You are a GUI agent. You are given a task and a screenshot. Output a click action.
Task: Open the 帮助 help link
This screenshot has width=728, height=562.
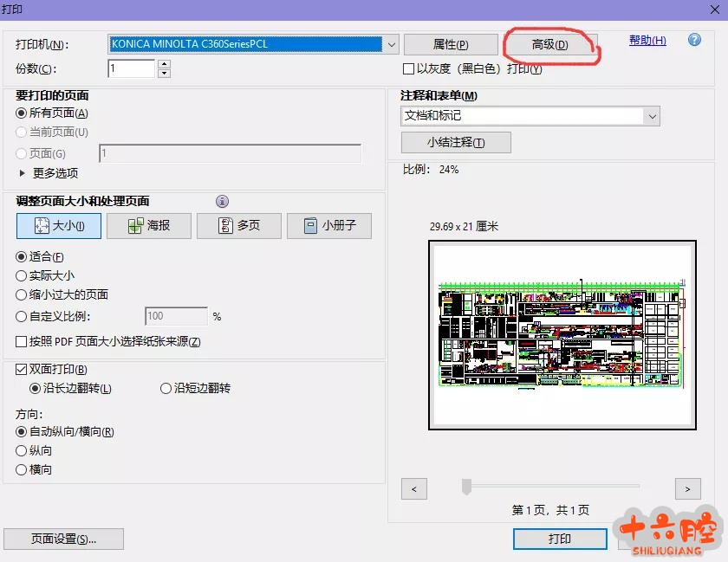click(x=647, y=41)
